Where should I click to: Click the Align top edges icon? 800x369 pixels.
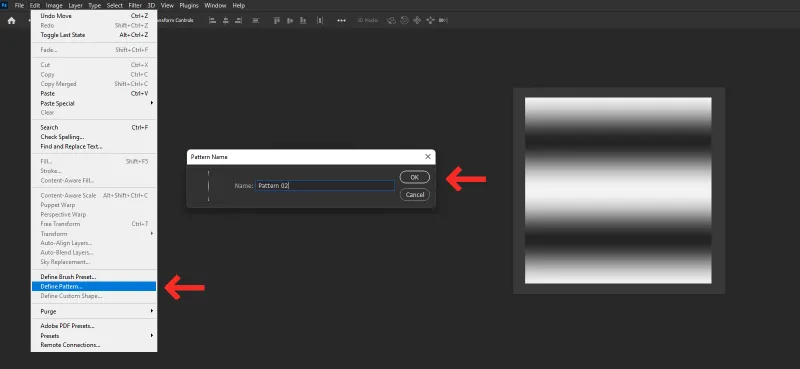277,20
